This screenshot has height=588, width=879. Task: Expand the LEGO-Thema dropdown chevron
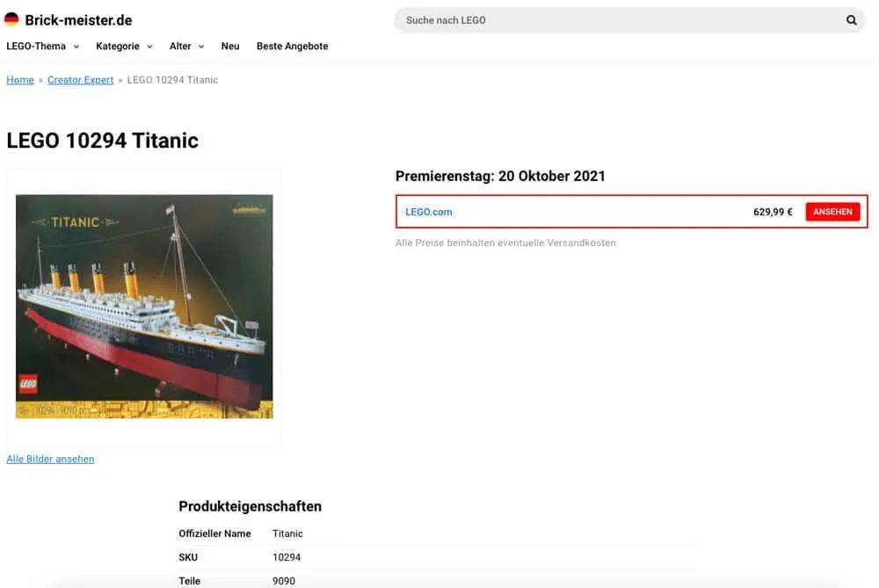[76, 47]
